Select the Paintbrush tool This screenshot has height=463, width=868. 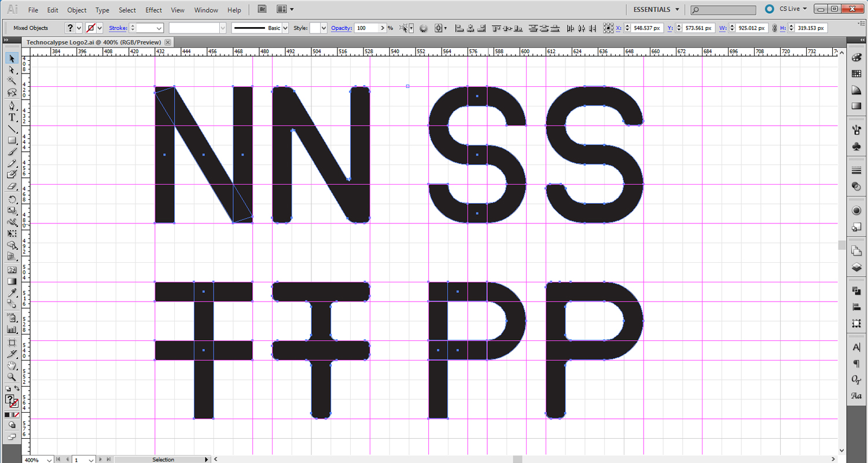tap(12, 152)
